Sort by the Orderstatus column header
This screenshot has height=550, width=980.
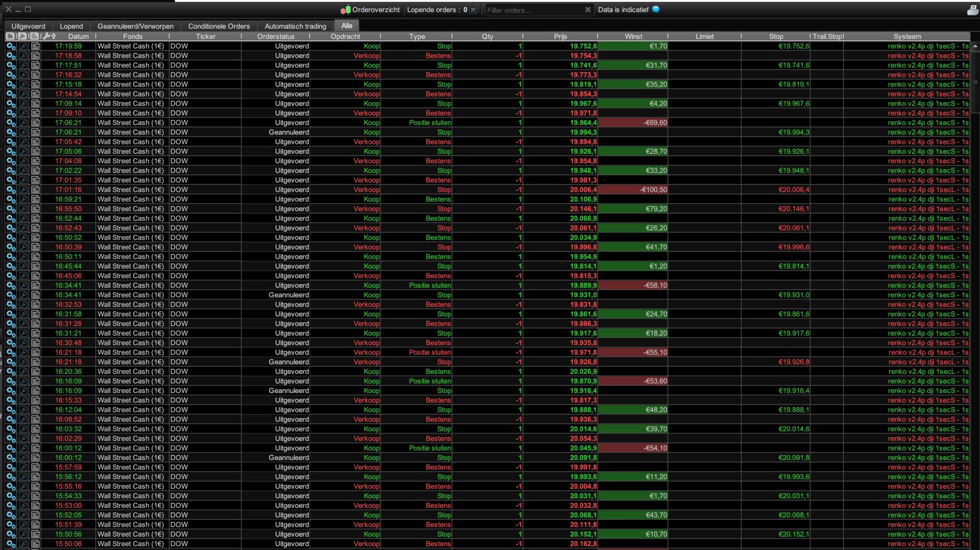pos(276,36)
